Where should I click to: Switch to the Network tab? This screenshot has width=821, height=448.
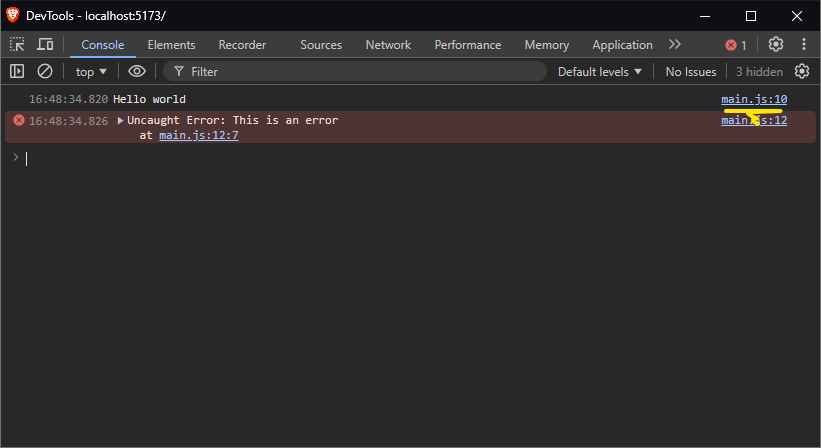pyautogui.click(x=388, y=45)
